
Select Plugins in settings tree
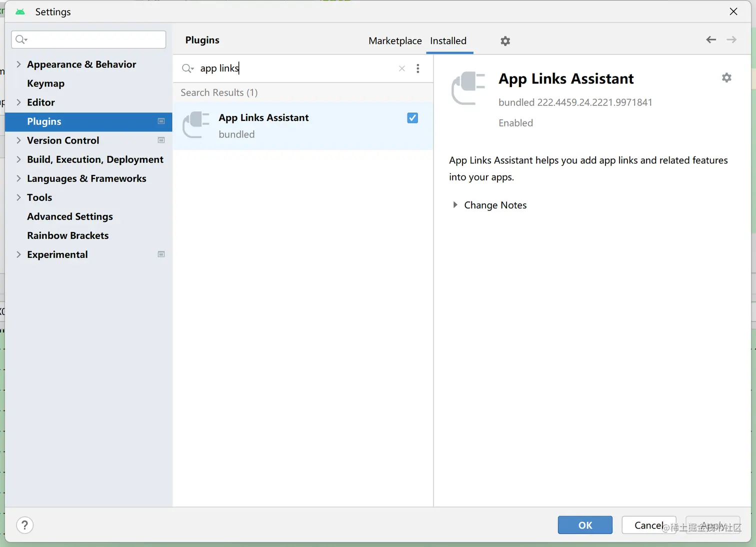[88, 121]
